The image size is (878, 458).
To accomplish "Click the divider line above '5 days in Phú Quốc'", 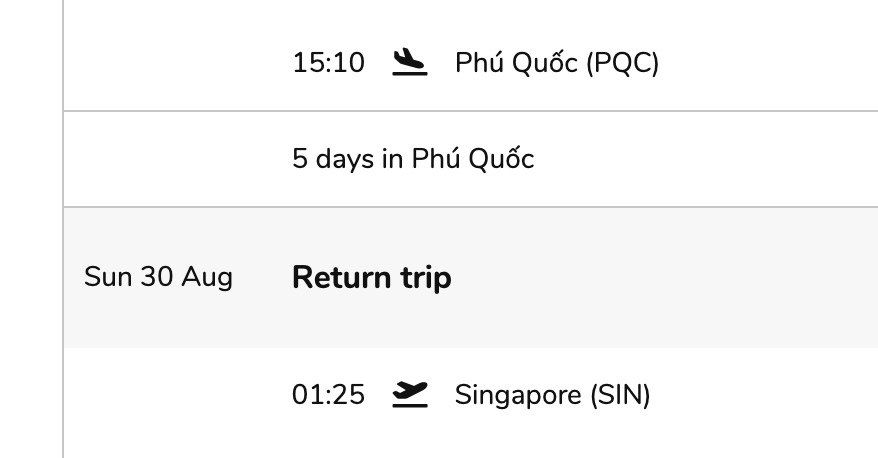I will (x=470, y=111).
